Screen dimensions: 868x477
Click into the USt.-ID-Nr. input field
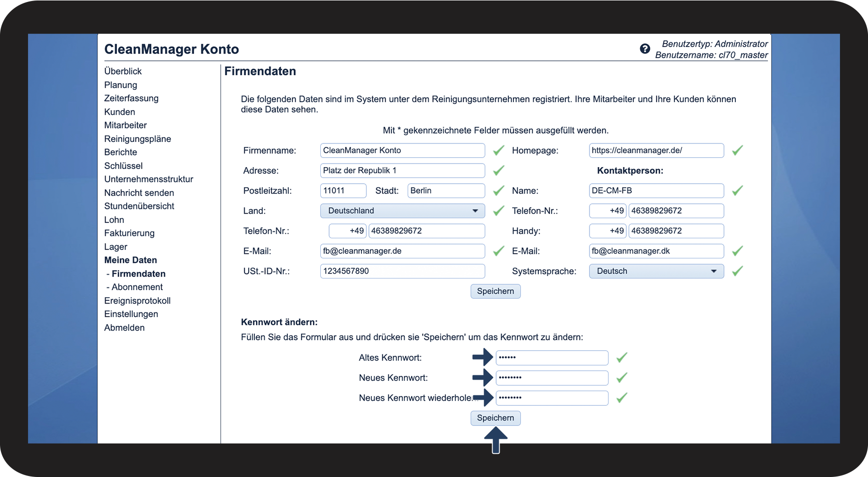click(x=402, y=271)
